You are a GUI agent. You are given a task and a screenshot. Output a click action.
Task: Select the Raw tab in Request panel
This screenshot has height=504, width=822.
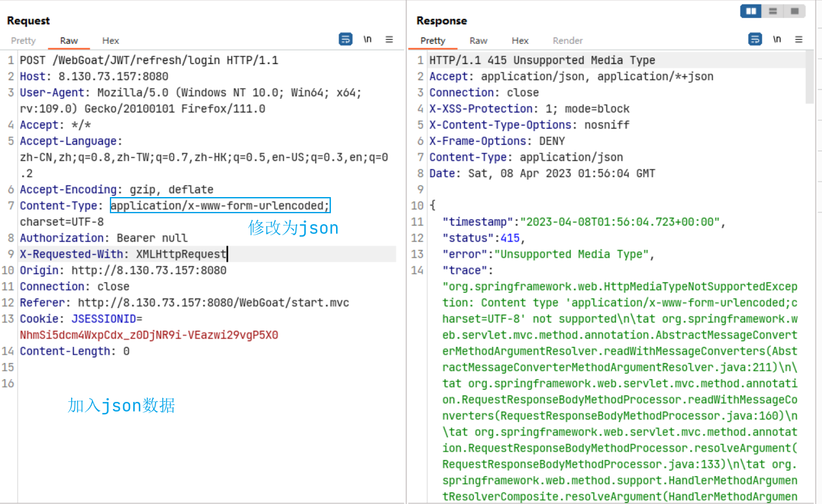pos(69,41)
